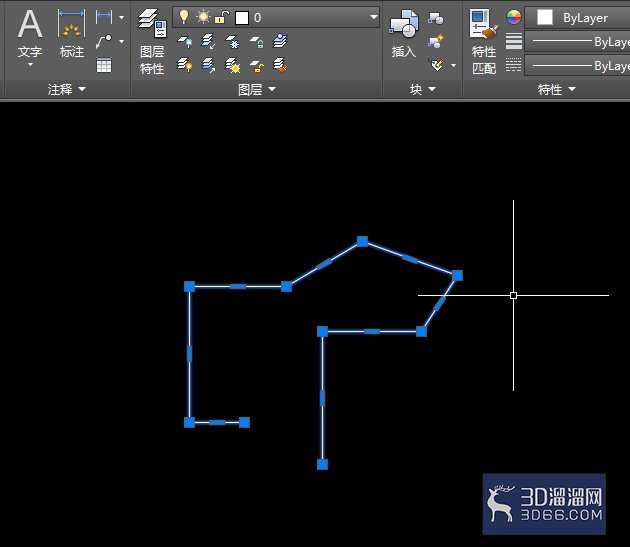Click layer 0 white color swatch
Viewport: 630px width, 547px height.
pos(242,18)
